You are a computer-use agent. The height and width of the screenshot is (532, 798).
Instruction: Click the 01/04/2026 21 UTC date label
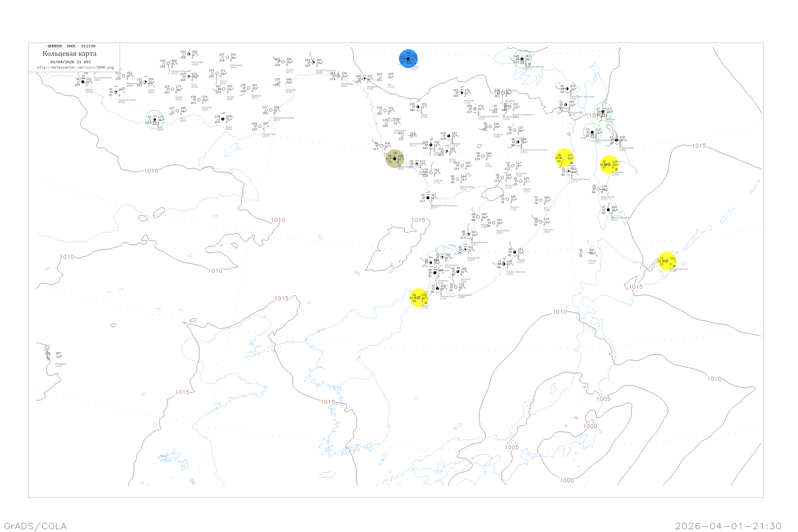tap(70, 62)
